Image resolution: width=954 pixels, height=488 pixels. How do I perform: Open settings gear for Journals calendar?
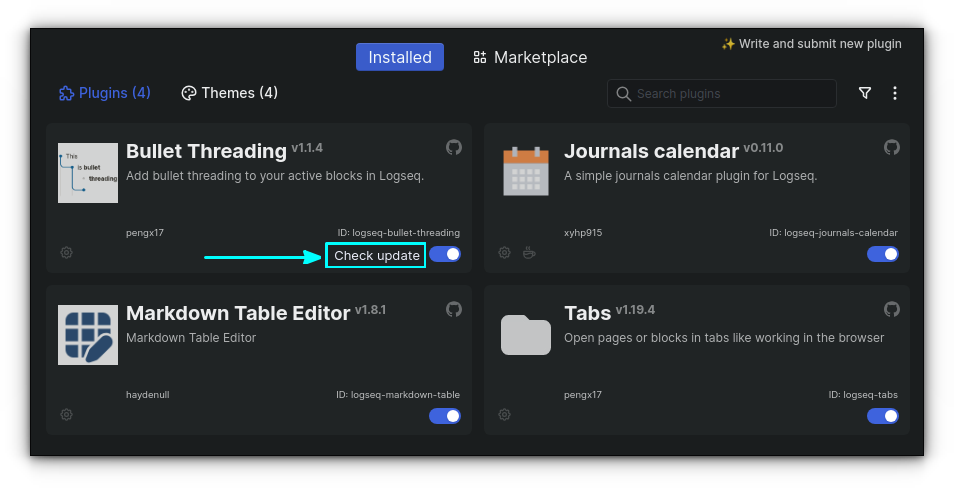point(505,253)
